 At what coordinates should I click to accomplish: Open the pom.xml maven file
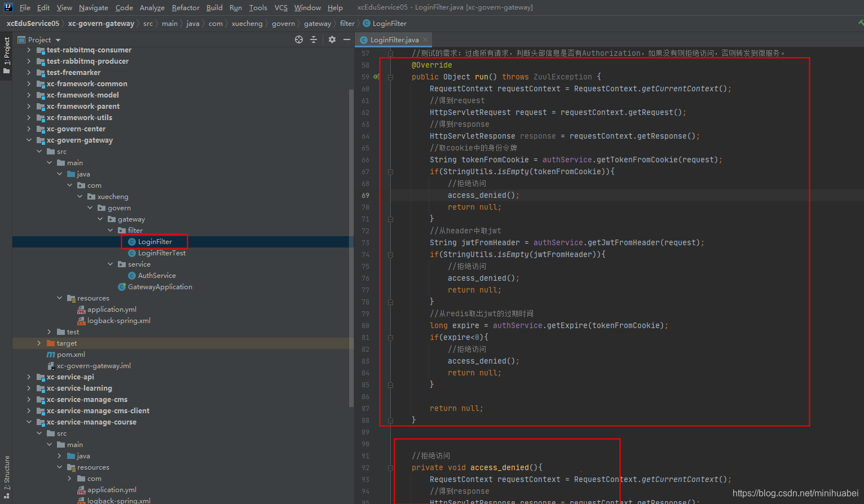pyautogui.click(x=70, y=355)
